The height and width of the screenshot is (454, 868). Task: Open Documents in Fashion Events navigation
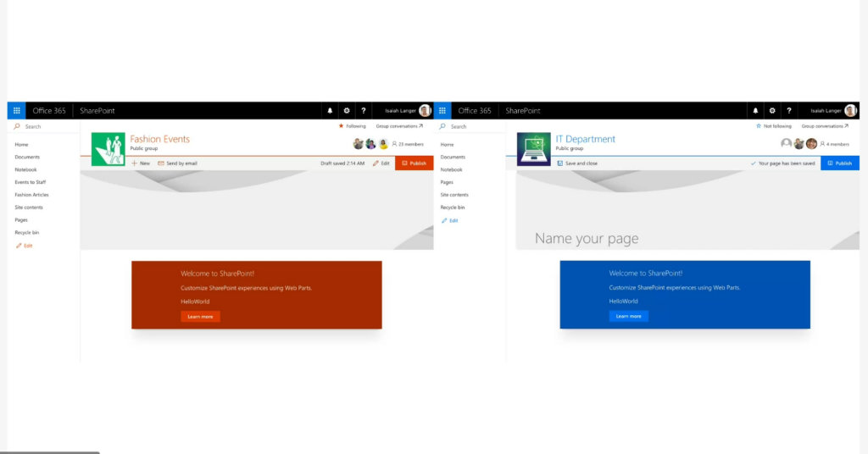(x=27, y=157)
